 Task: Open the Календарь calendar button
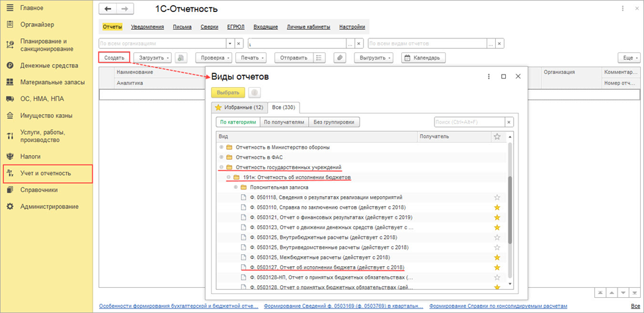coord(423,58)
